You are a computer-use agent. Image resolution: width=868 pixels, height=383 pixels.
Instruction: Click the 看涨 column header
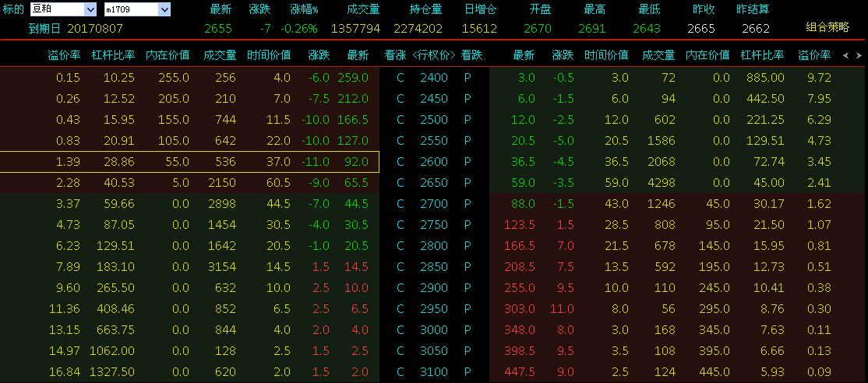point(395,55)
